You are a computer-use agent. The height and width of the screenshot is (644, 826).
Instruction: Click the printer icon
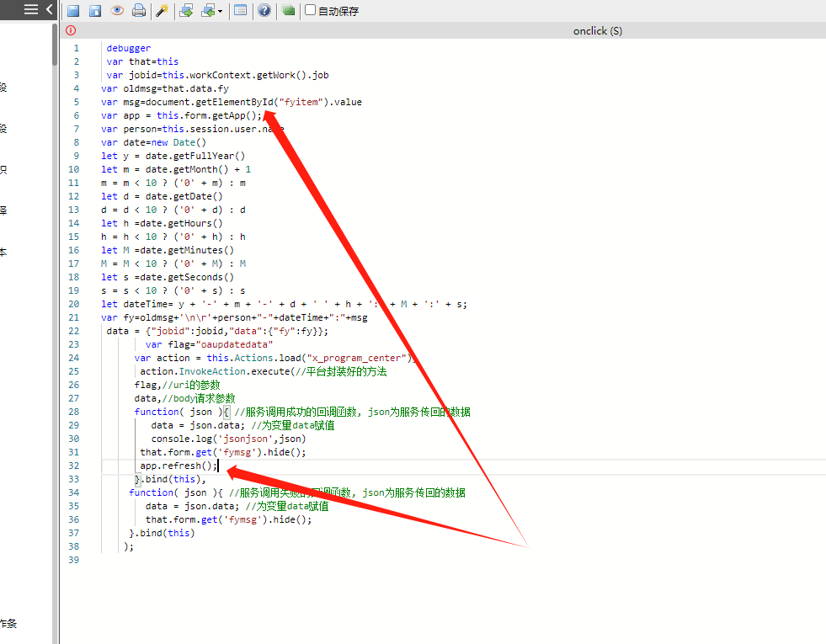tap(139, 11)
